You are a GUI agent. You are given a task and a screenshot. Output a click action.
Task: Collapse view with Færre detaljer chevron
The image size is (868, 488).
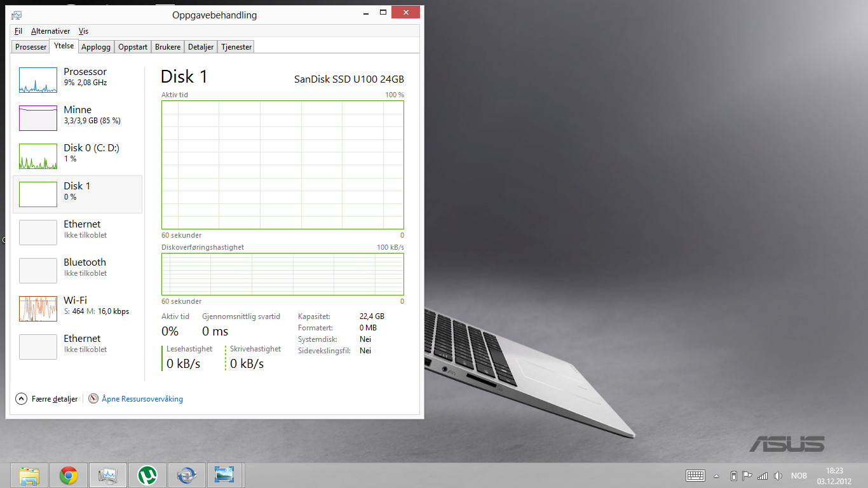tap(22, 399)
